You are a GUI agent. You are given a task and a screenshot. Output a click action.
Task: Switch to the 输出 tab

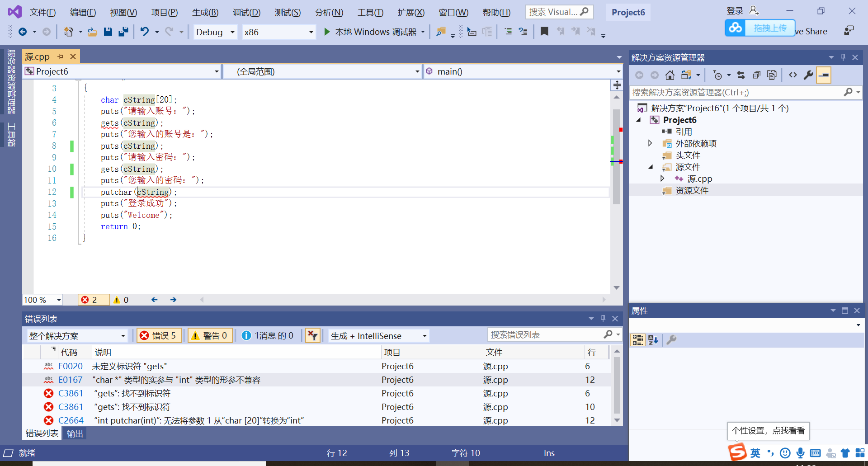click(x=75, y=433)
